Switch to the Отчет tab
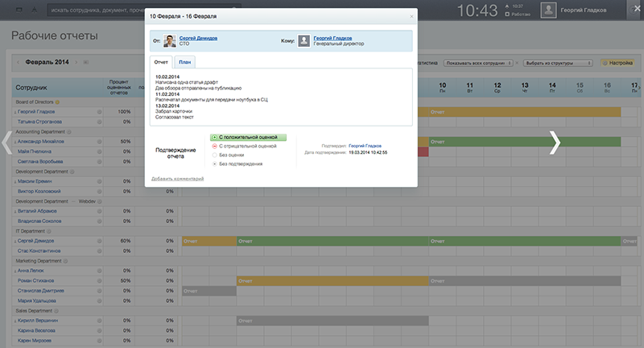The height and width of the screenshot is (348, 644). tap(161, 62)
